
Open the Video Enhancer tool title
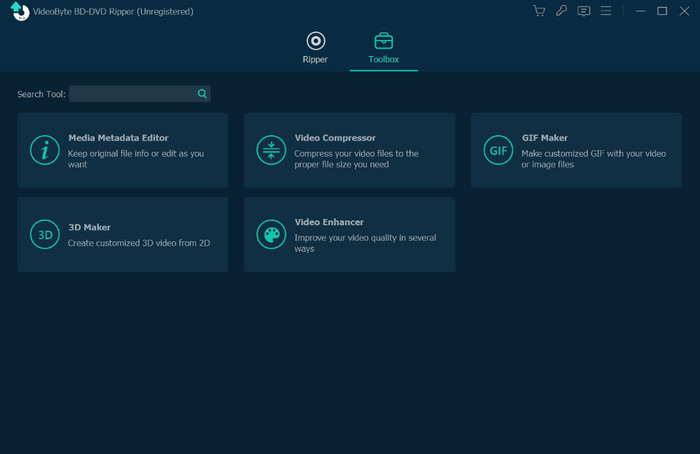329,222
